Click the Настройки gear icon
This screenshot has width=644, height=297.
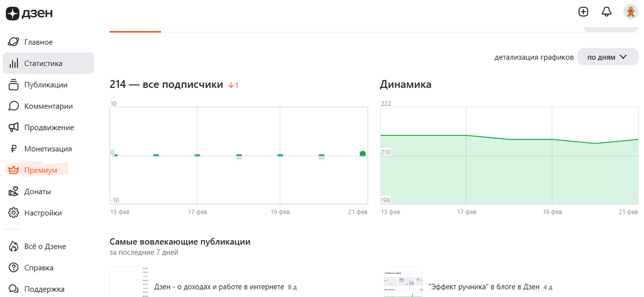(x=14, y=213)
